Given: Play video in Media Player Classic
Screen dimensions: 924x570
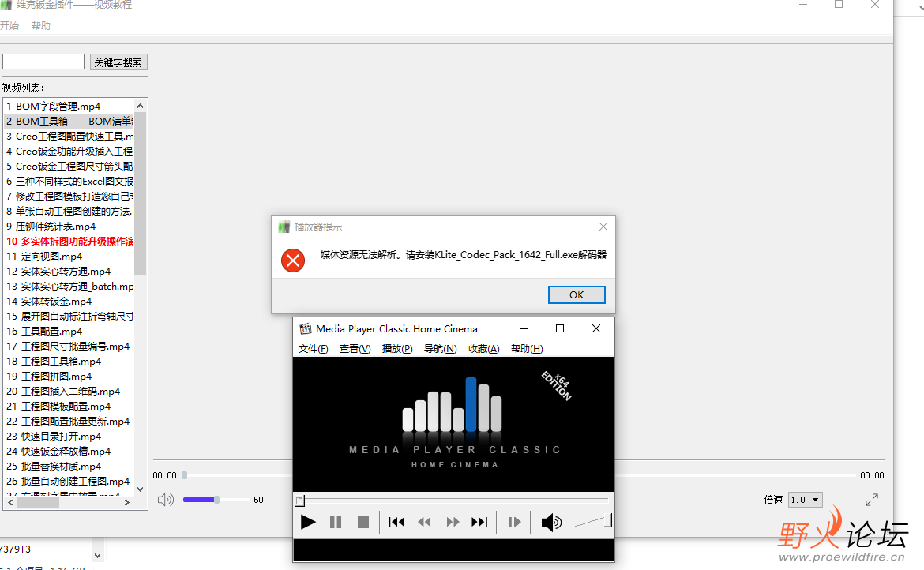Looking at the screenshot, I should [x=308, y=523].
